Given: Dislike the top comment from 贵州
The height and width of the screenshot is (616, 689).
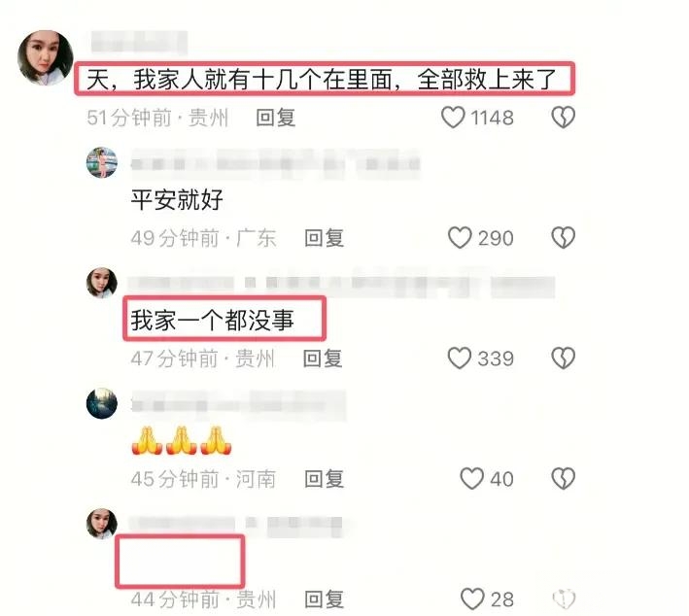Looking at the screenshot, I should pyautogui.click(x=564, y=118).
